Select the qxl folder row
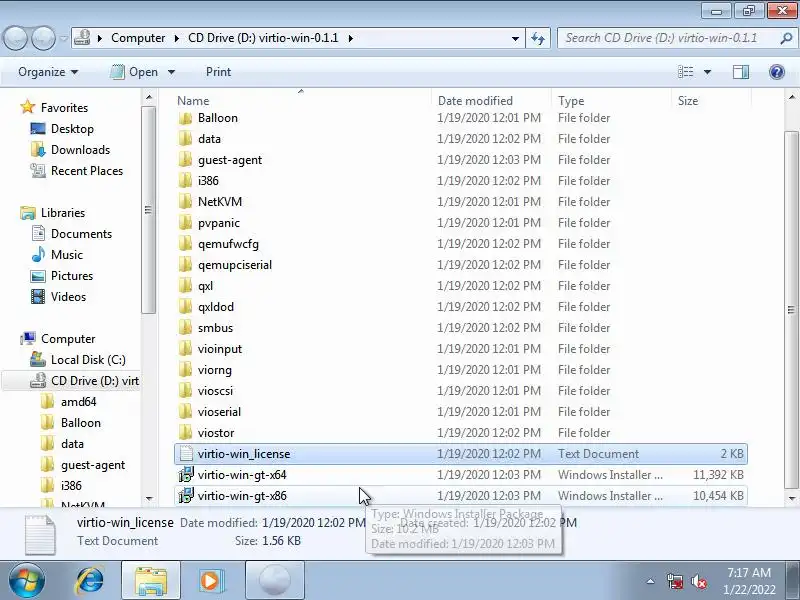800x600 pixels. [x=461, y=286]
